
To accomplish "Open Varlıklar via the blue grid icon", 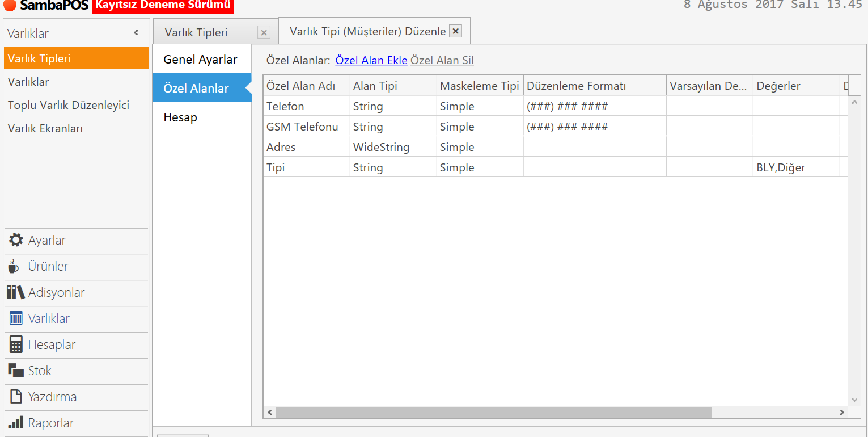I will [16, 318].
